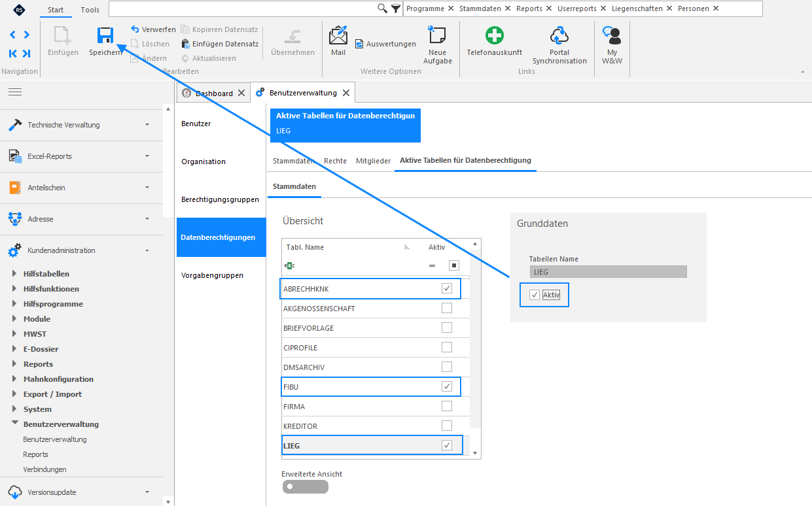Open Verbindungen under Benutzerverwaltung
The height and width of the screenshot is (506, 812).
point(44,469)
